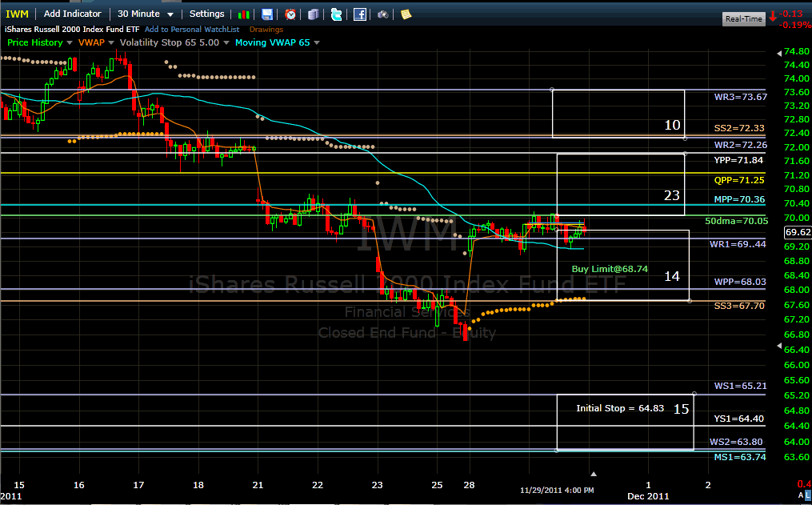
Task: Click the IWM ticker symbol
Action: point(17,14)
